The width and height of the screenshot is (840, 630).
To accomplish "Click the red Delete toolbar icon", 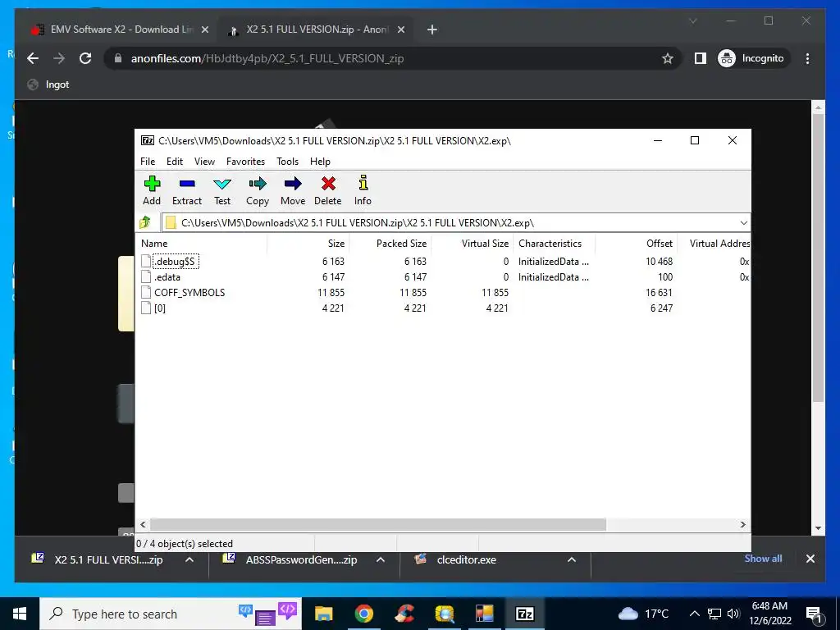I will (328, 190).
